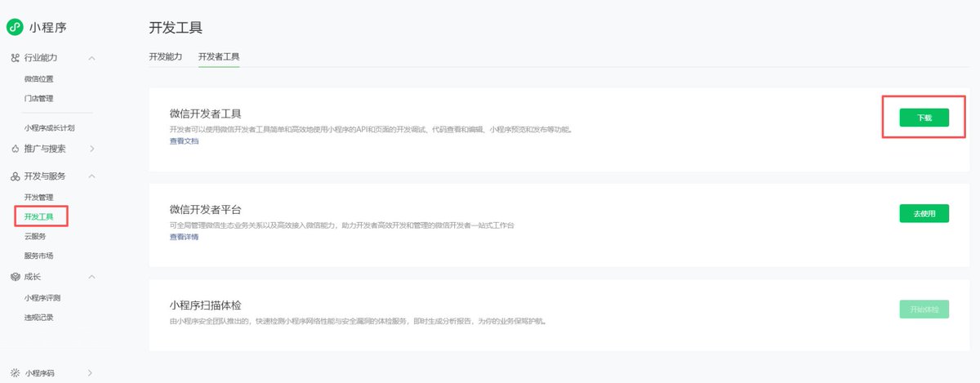Select 开发工具 in the sidebar

pyautogui.click(x=39, y=216)
